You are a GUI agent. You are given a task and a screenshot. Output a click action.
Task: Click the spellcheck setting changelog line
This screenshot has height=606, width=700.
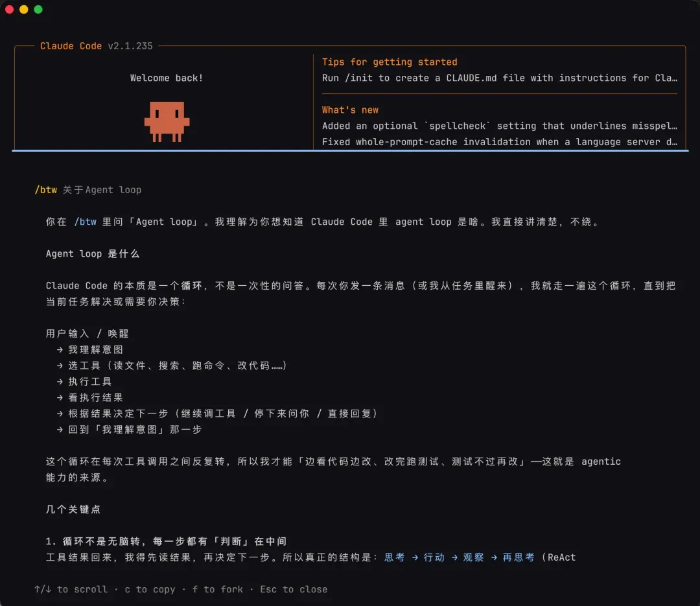500,126
